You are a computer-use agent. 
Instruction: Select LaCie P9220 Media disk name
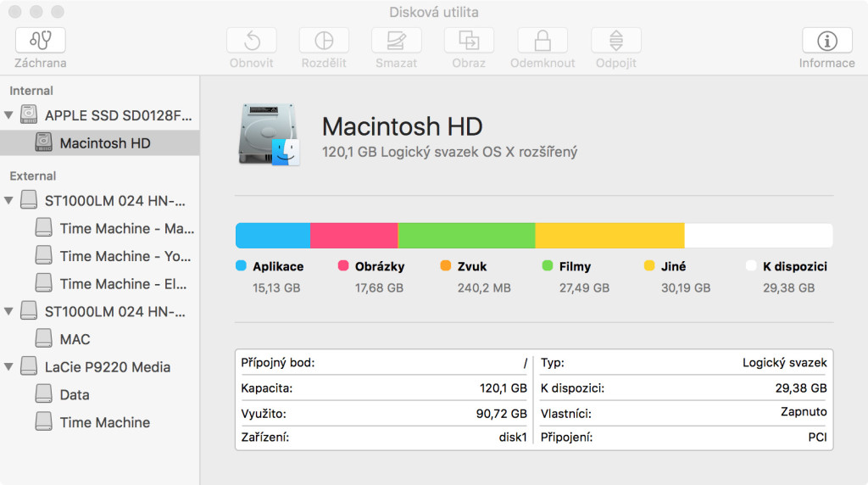coord(108,367)
